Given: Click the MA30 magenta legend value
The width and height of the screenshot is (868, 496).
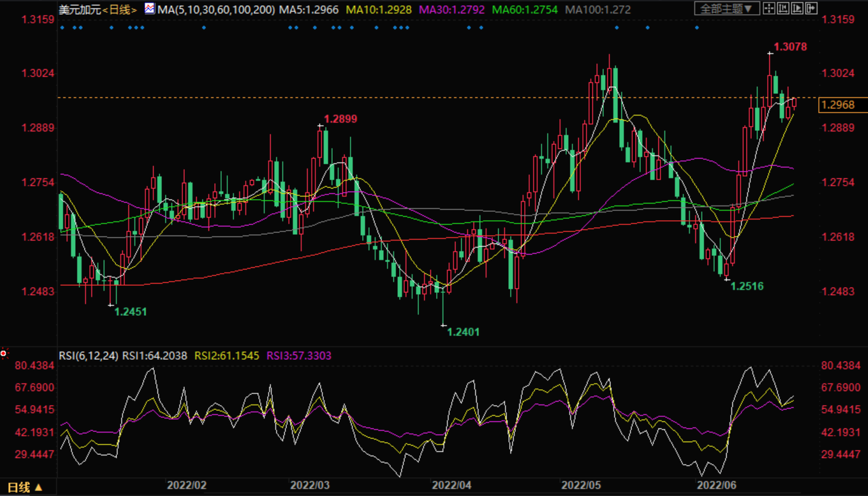Looking at the screenshot, I should [451, 10].
